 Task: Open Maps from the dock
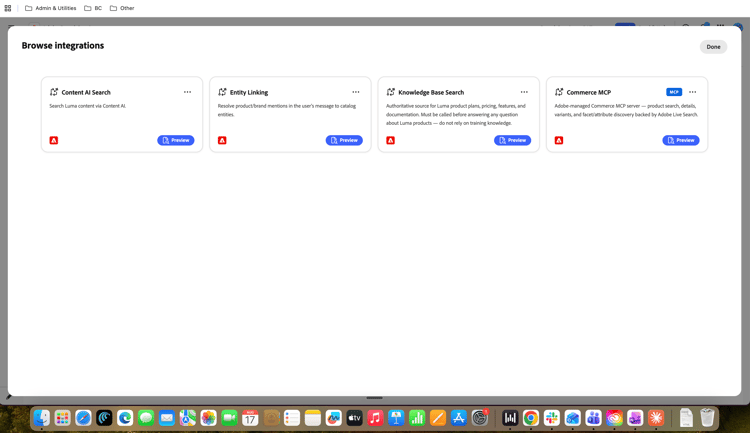(188, 418)
